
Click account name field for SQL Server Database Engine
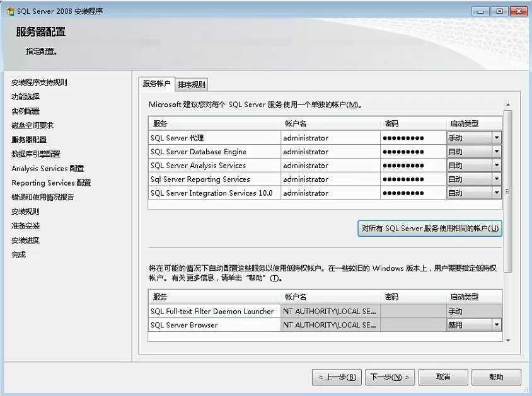pyautogui.click(x=330, y=152)
